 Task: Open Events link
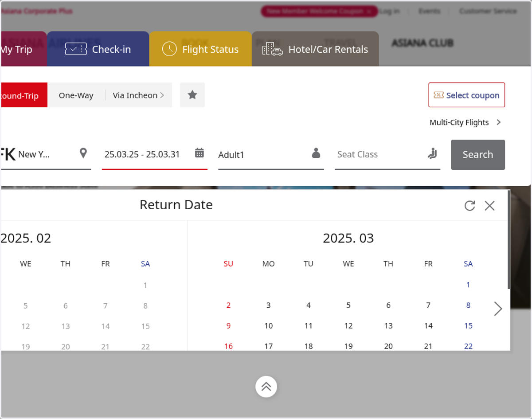[x=429, y=11]
